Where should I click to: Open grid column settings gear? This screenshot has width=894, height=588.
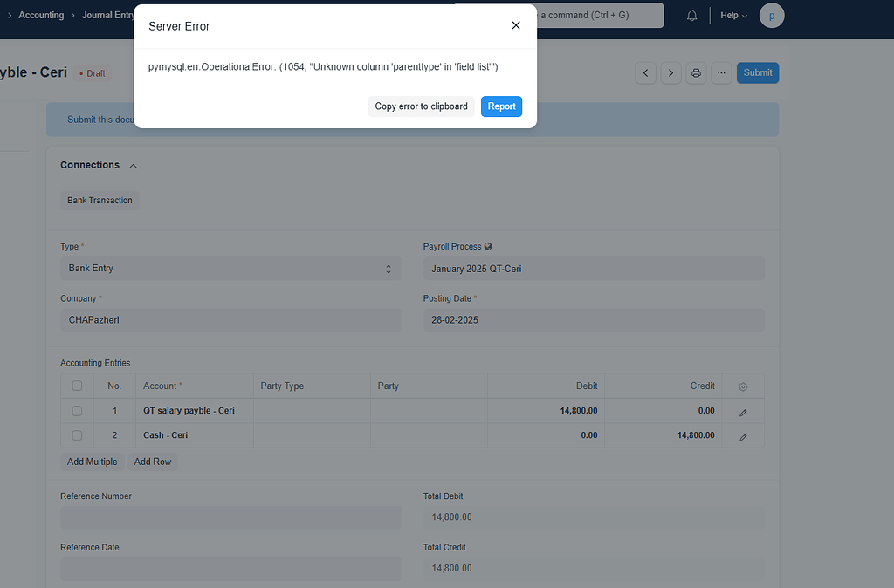click(743, 386)
